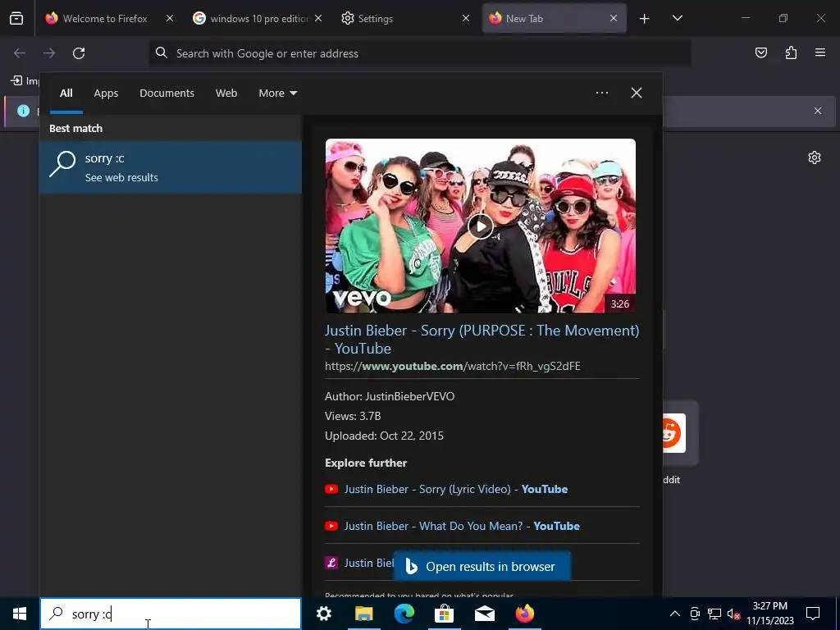Image resolution: width=840 pixels, height=630 pixels.
Task: Open Windows Start menu button
Action: (x=20, y=614)
